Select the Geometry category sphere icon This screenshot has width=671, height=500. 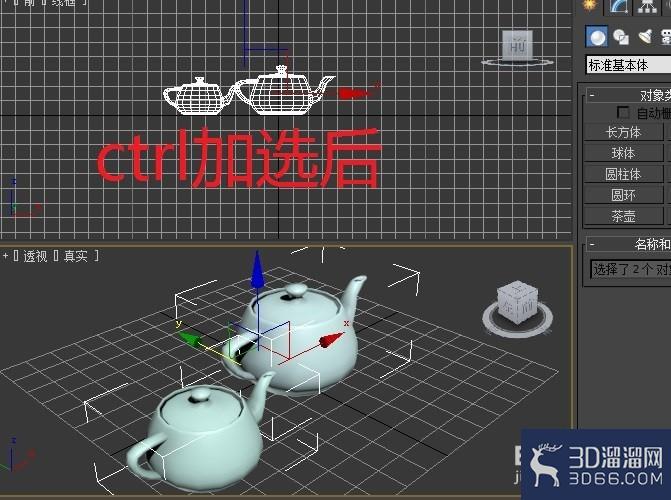point(597,37)
